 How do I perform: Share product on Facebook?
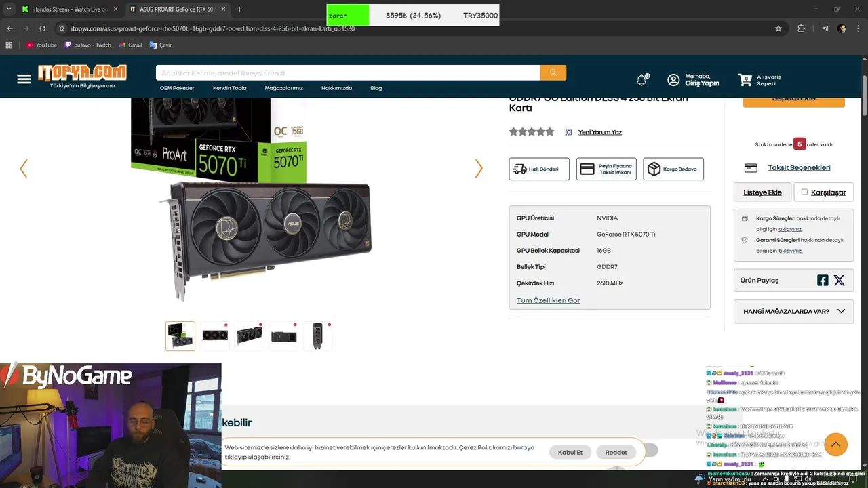click(823, 280)
